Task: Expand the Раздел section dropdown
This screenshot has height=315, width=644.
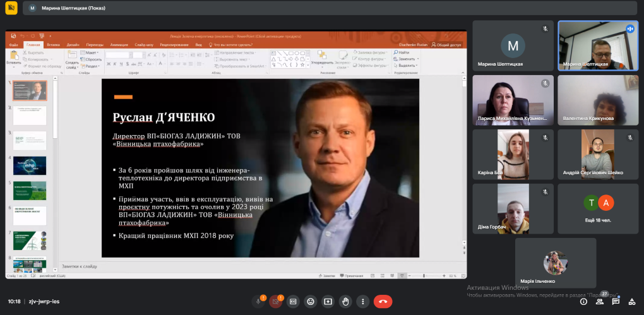Action: (x=90, y=66)
